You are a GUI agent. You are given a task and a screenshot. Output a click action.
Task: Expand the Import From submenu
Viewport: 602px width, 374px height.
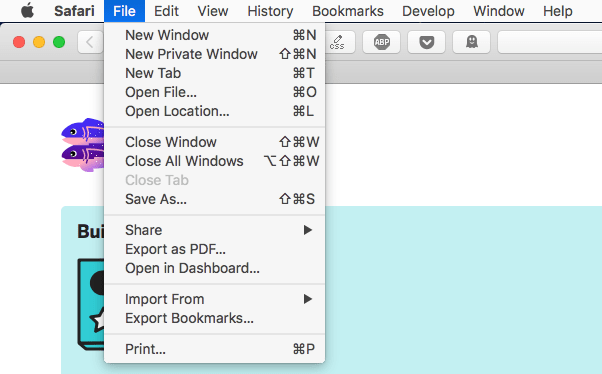pos(215,299)
